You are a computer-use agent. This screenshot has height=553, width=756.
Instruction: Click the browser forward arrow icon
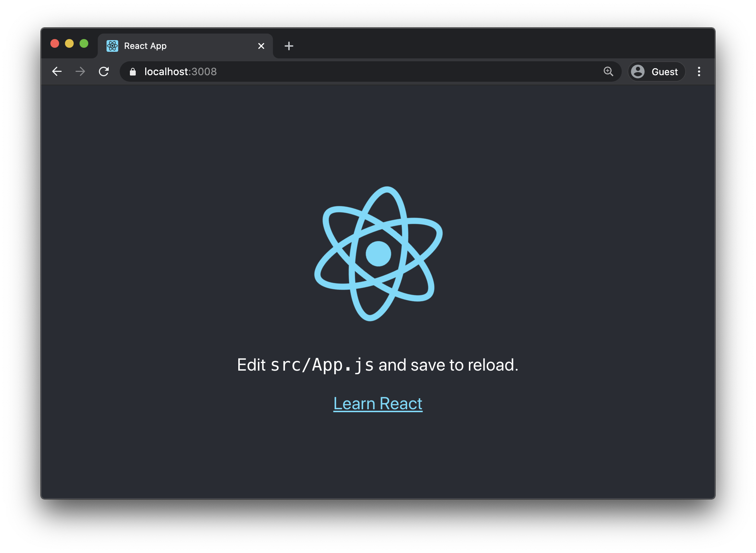point(80,71)
